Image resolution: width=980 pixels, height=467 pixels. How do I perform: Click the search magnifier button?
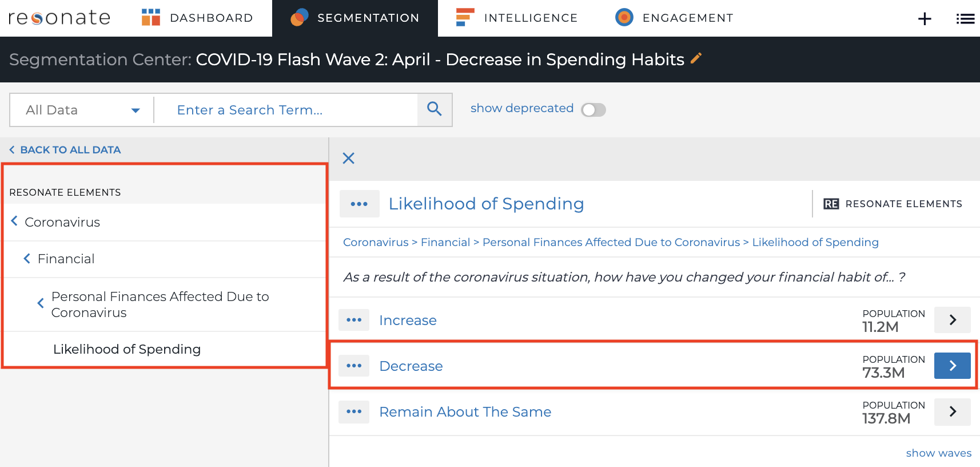click(x=435, y=109)
